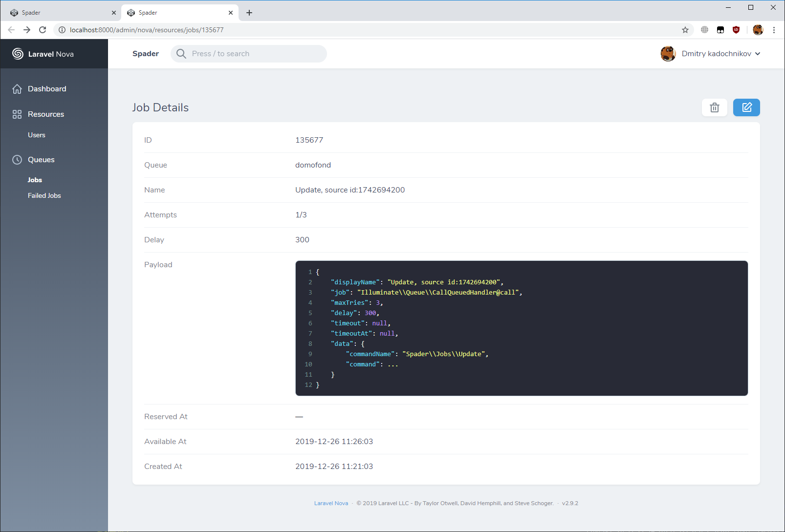Click the Queue value domofond
Screen dimensions: 785x532
313,165
